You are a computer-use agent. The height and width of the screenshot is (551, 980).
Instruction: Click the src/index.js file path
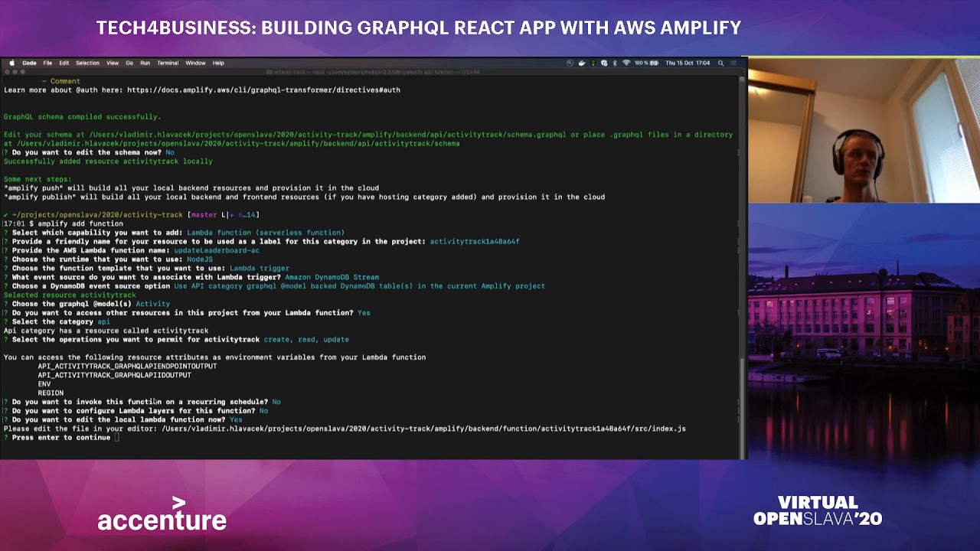click(x=423, y=429)
